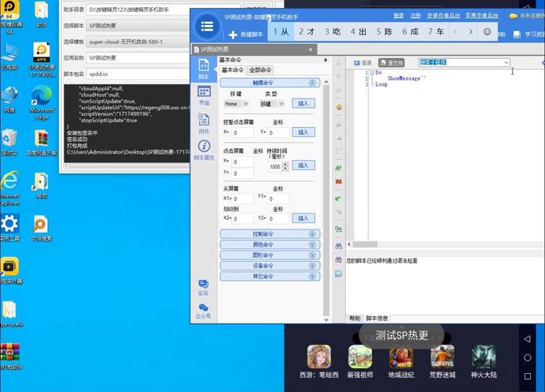Switch to the 全部命令 tab

[x=260, y=70]
